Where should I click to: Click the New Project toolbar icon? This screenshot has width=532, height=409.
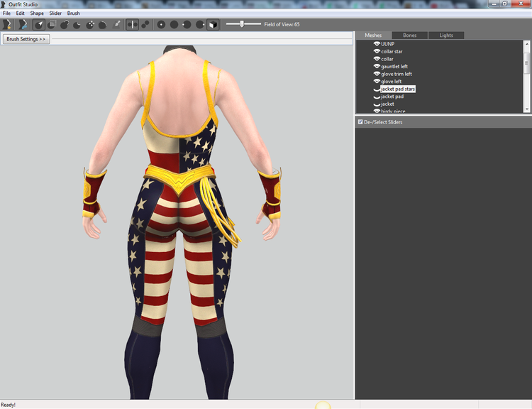[x=7, y=24]
